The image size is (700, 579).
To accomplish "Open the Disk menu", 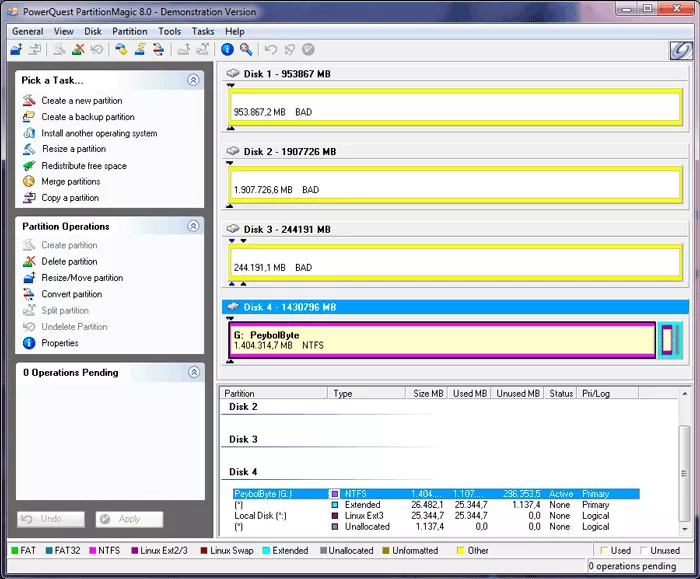I will (93, 31).
